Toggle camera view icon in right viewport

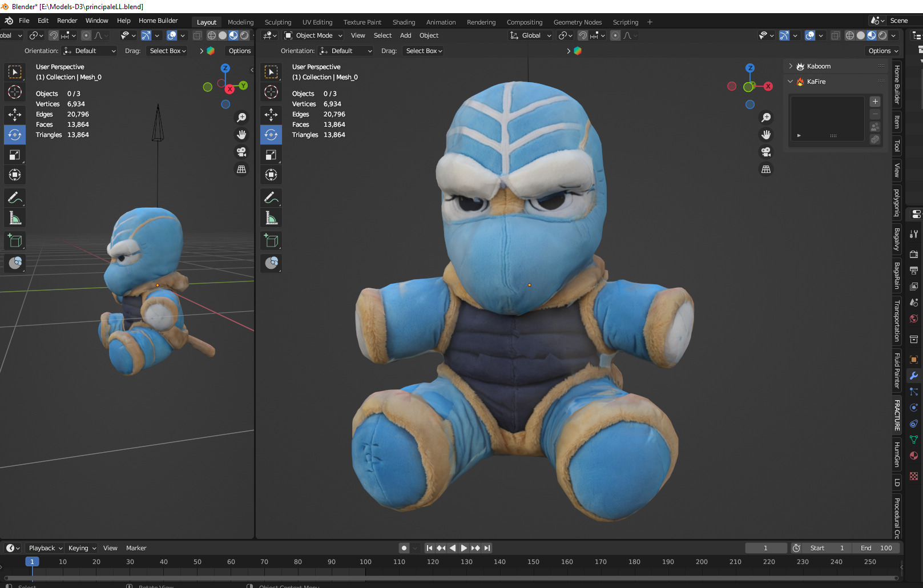click(x=766, y=152)
